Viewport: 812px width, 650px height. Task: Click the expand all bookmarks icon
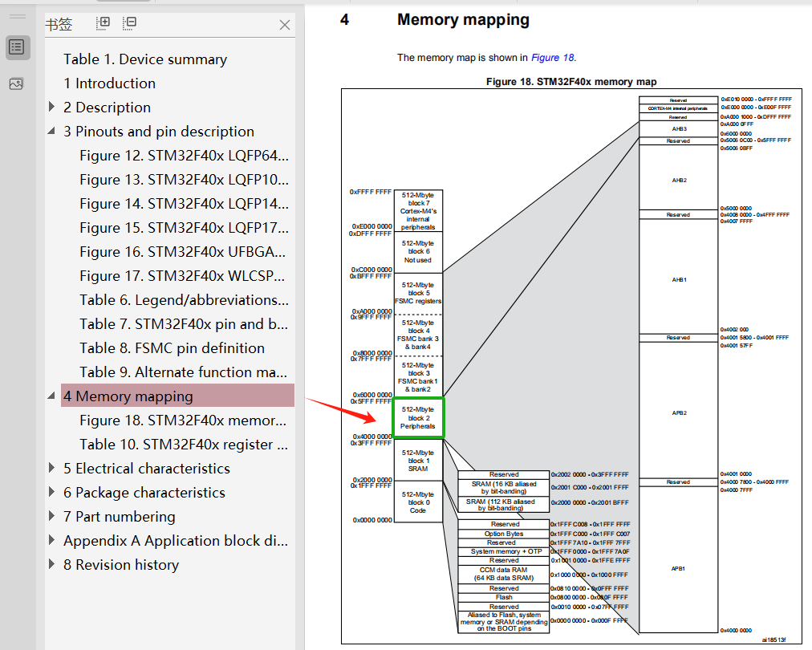click(103, 23)
